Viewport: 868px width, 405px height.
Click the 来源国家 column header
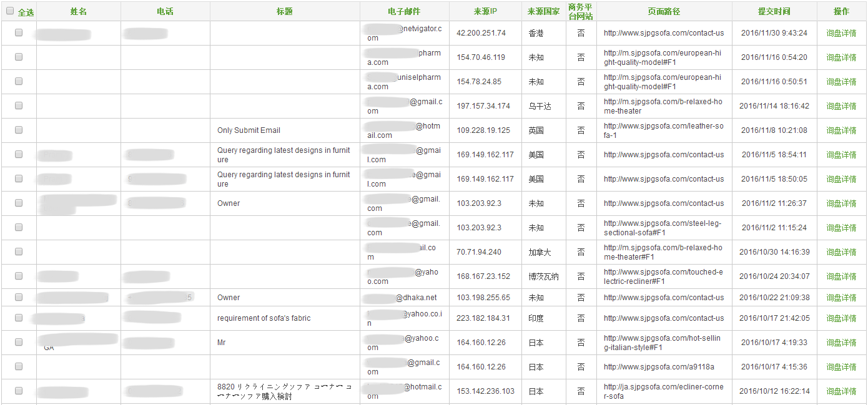(543, 11)
